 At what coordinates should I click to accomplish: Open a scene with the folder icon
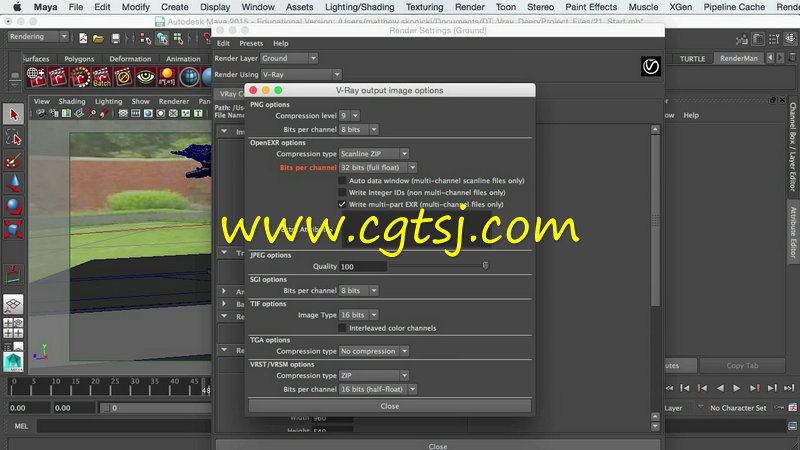tap(98, 38)
